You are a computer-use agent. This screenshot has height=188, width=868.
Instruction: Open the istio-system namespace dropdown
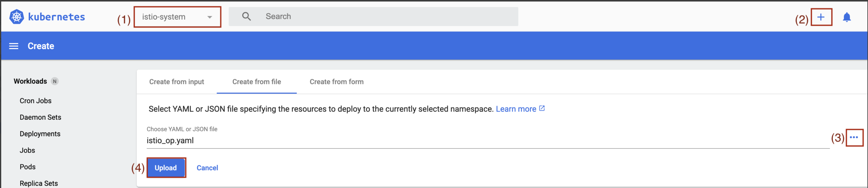[177, 17]
